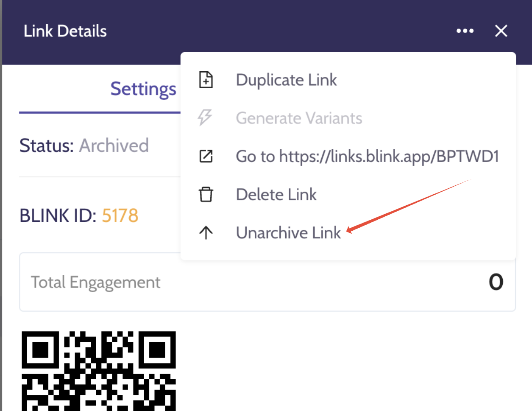Image resolution: width=532 pixels, height=411 pixels.
Task: Choose Duplicate Link from the menu
Action: (286, 80)
